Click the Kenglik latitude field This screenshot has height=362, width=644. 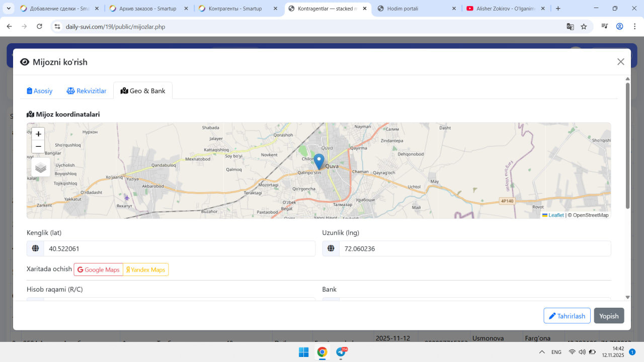[x=179, y=248]
